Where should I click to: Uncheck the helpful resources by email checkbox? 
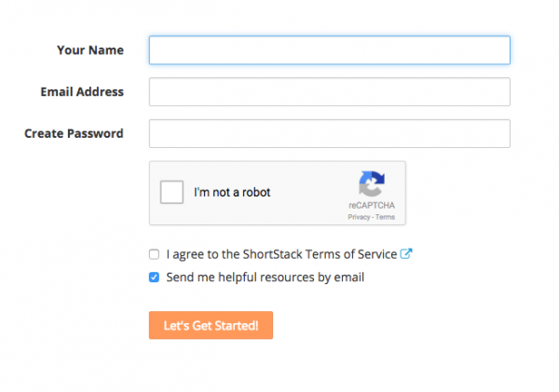pos(154,277)
